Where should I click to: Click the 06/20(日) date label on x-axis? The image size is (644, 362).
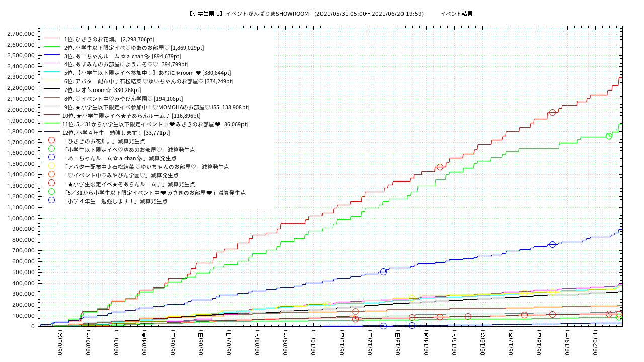[595, 341]
